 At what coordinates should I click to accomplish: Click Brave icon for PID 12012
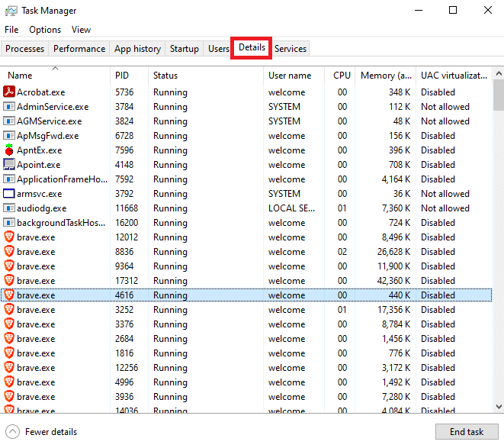9,237
